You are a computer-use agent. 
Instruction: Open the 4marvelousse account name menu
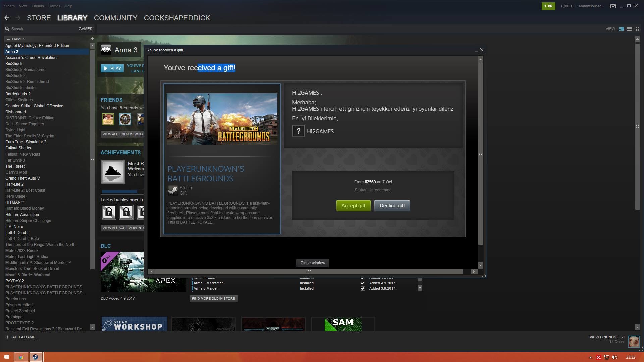pos(590,6)
